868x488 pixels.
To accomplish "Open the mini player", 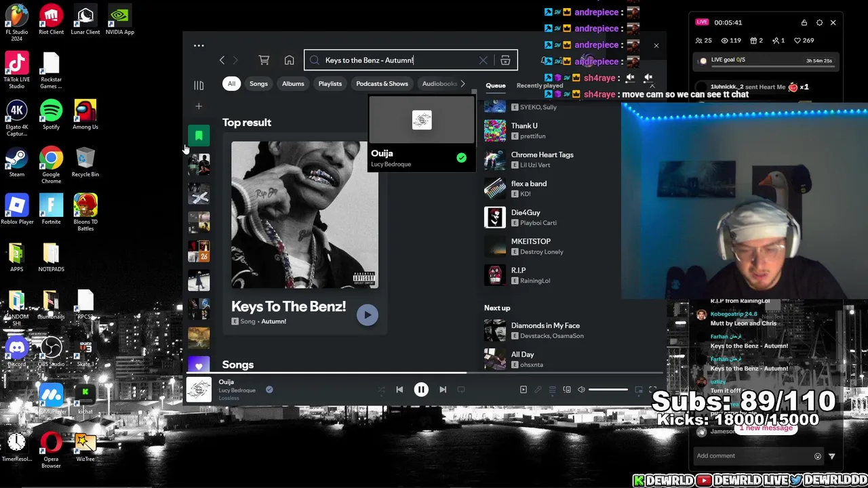I will pyautogui.click(x=639, y=390).
